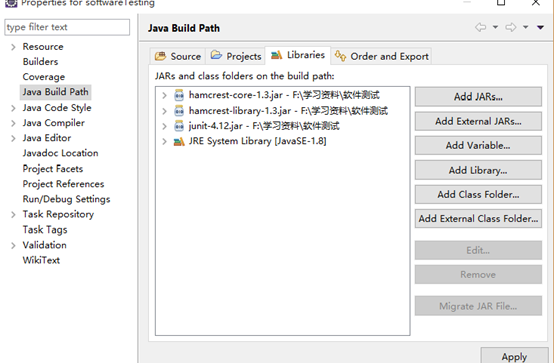Select Java Code Style in the tree
554x363 pixels.
pyautogui.click(x=57, y=107)
